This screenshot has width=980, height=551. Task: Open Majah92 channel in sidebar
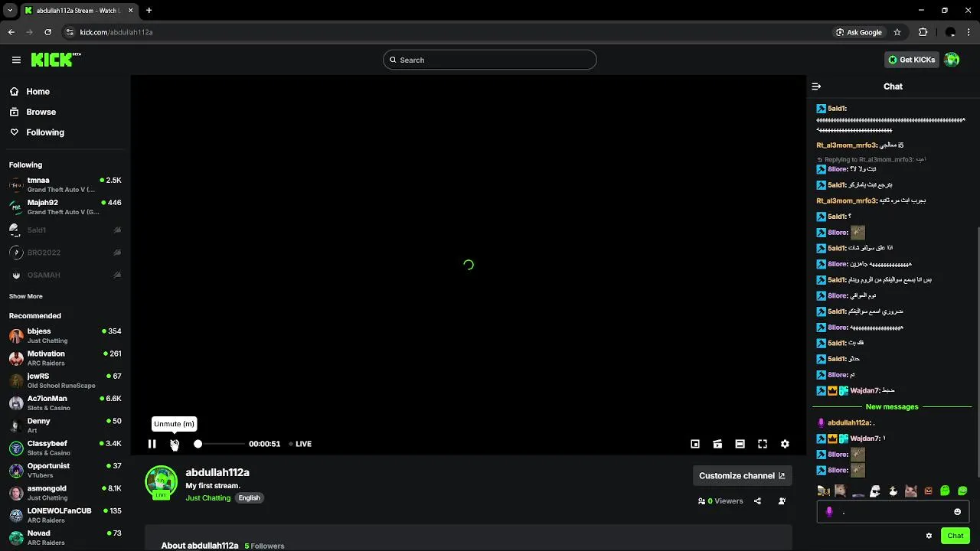click(x=65, y=207)
